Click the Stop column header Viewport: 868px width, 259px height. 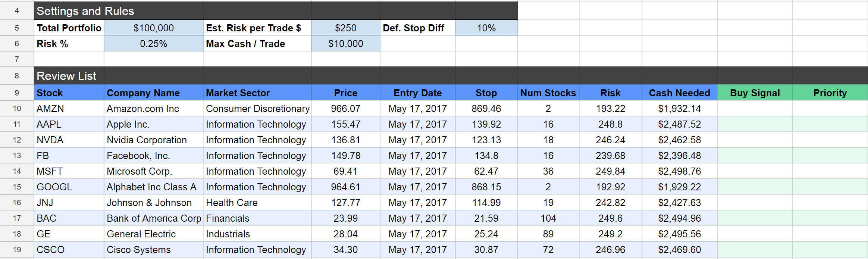pyautogui.click(x=486, y=93)
